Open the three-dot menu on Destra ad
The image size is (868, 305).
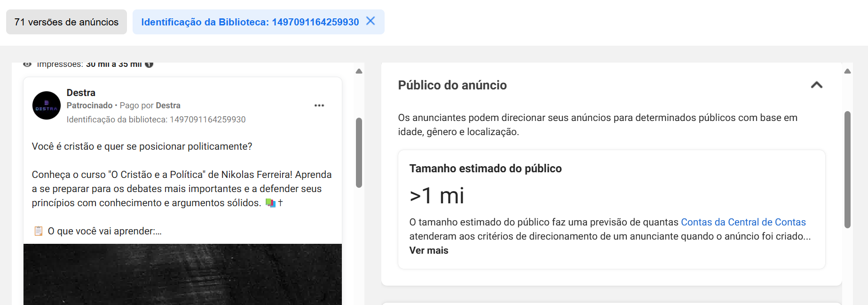(x=319, y=105)
